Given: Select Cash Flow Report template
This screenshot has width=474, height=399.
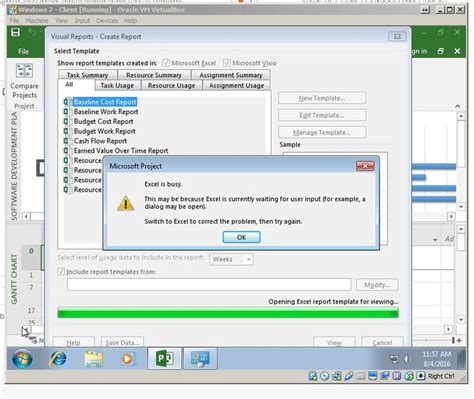Looking at the screenshot, I should coord(100,141).
